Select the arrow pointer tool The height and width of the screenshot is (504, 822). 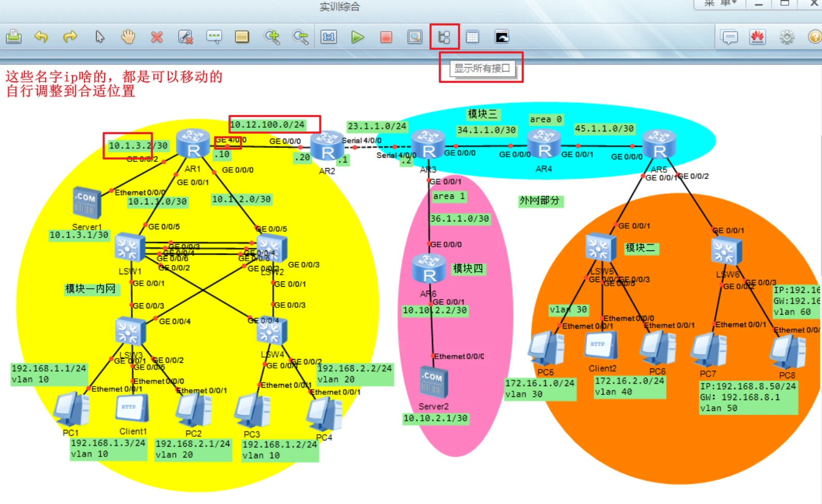coord(99,37)
